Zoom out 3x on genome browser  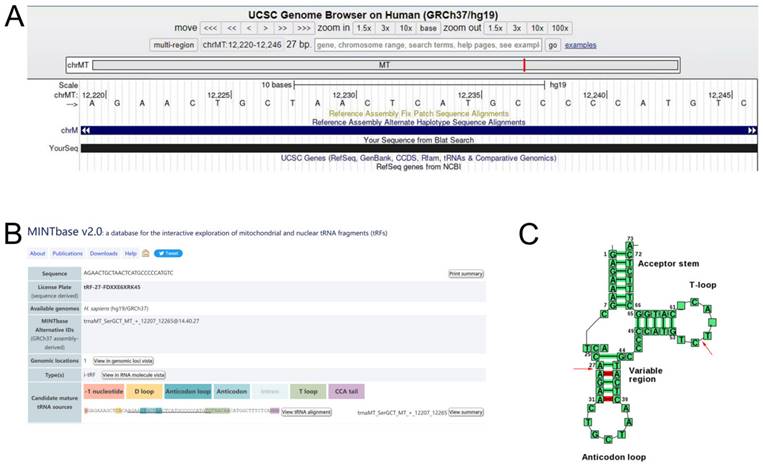[516, 28]
